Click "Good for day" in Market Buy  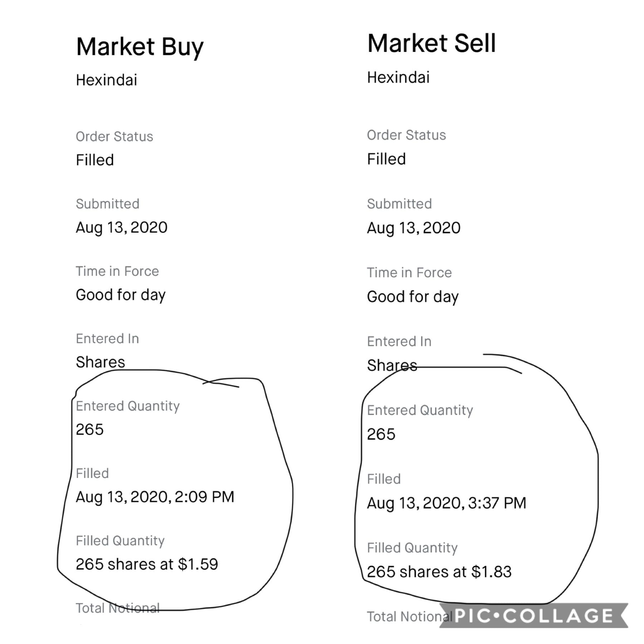click(121, 295)
